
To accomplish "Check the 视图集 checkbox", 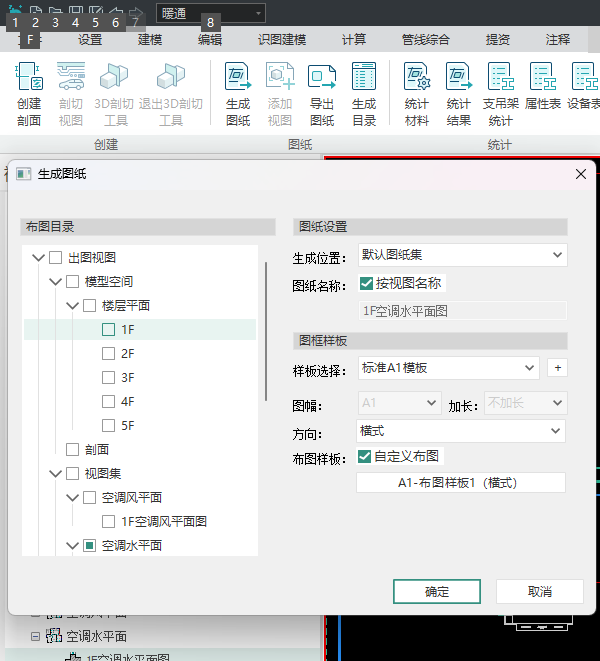I will 73,473.
